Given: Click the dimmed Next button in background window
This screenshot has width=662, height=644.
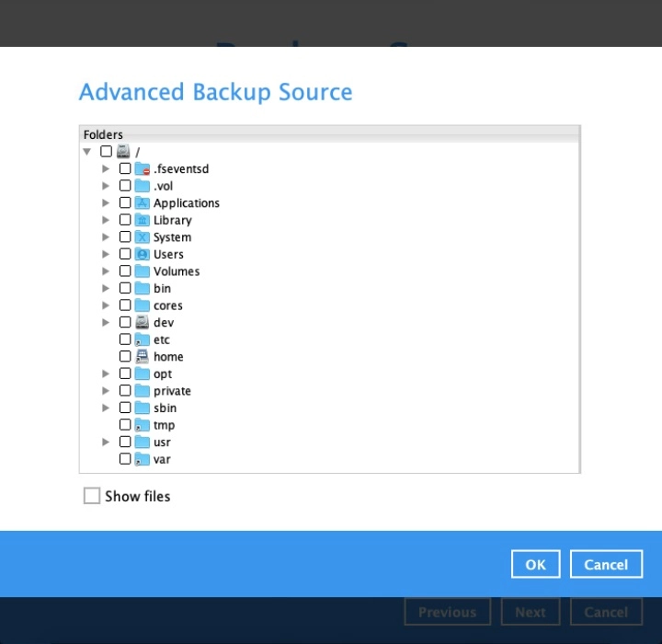Looking at the screenshot, I should pos(531,612).
